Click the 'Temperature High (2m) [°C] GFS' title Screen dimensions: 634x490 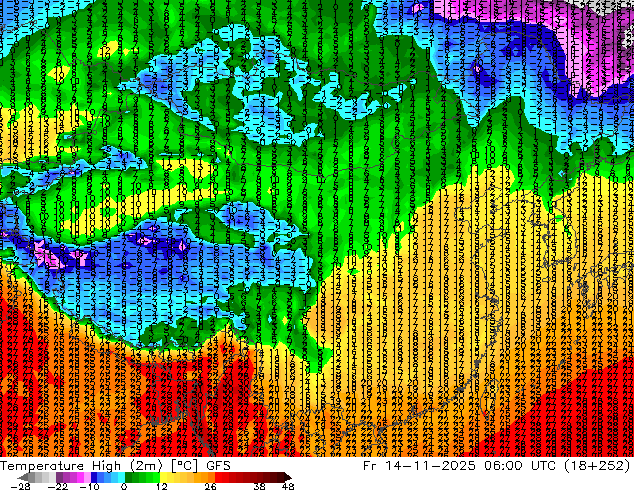pos(115,465)
